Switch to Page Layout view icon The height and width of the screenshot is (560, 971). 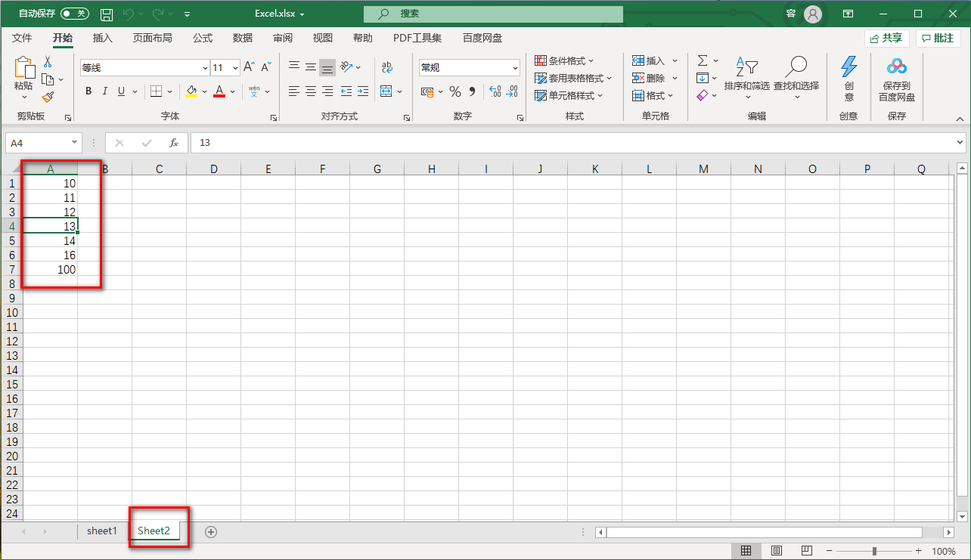coord(776,551)
